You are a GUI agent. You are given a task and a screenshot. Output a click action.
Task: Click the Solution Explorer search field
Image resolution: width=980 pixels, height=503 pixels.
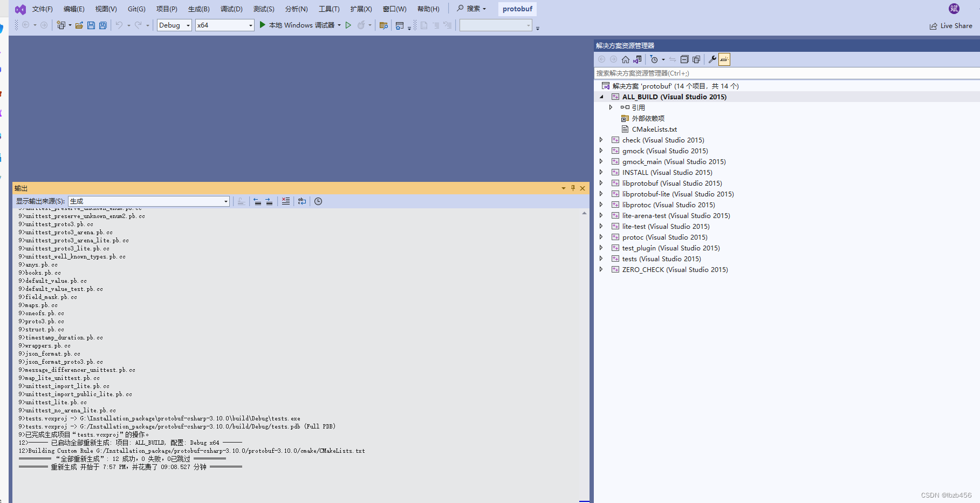pos(787,73)
